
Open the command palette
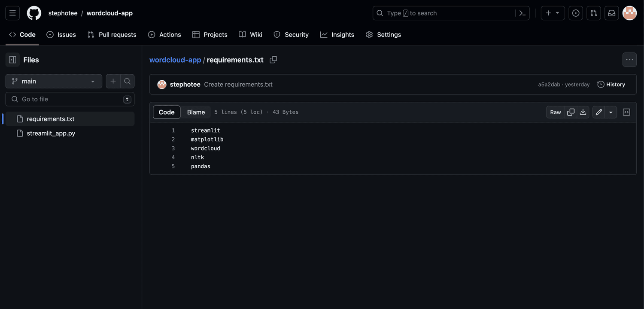pos(522,13)
